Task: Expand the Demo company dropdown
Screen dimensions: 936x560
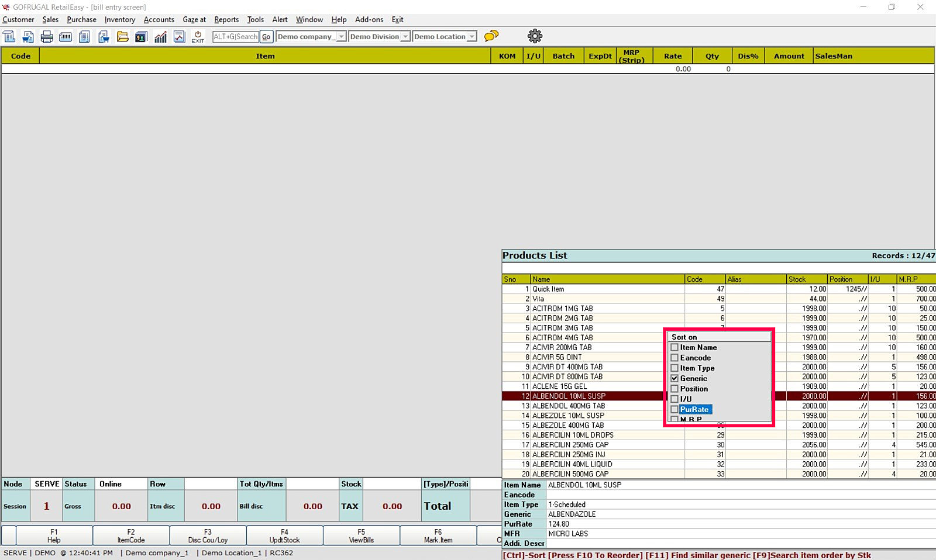Action: pyautogui.click(x=341, y=37)
